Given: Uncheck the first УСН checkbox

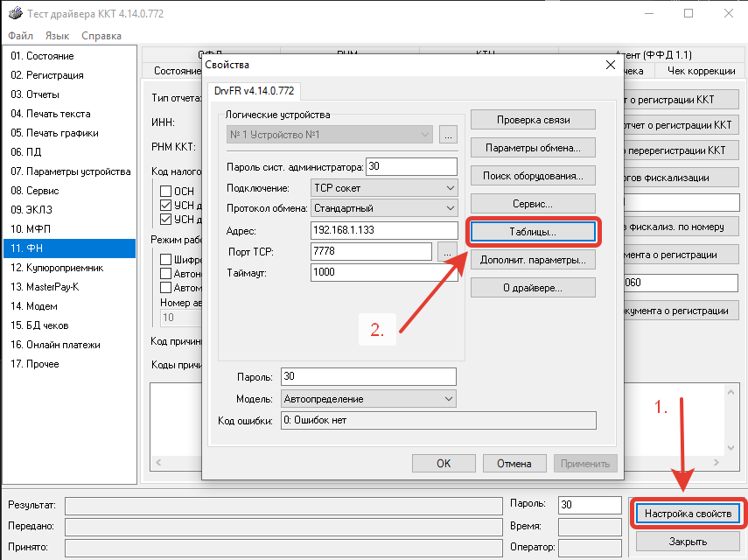Looking at the screenshot, I should click(x=164, y=206).
